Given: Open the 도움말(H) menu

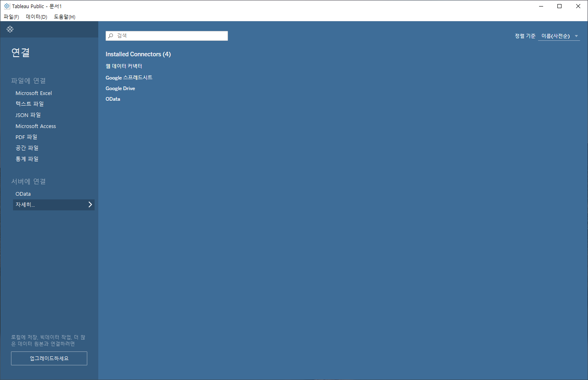Looking at the screenshot, I should point(64,17).
